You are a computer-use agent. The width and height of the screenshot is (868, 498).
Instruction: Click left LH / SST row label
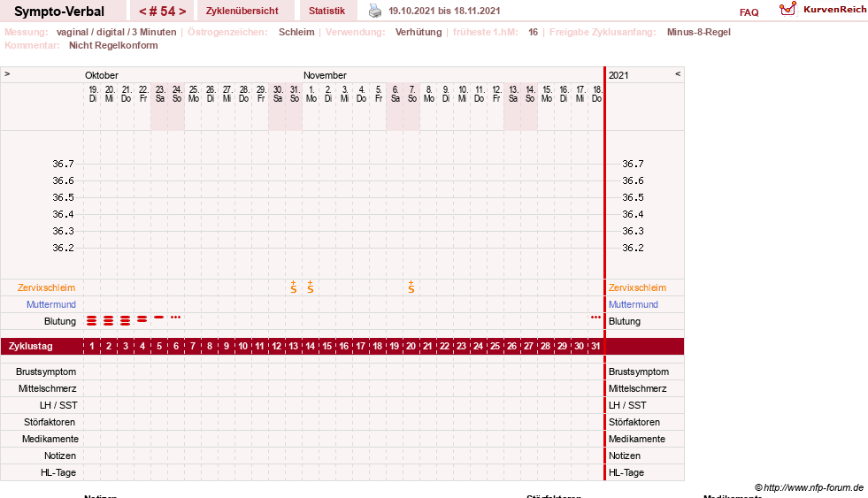(x=58, y=406)
